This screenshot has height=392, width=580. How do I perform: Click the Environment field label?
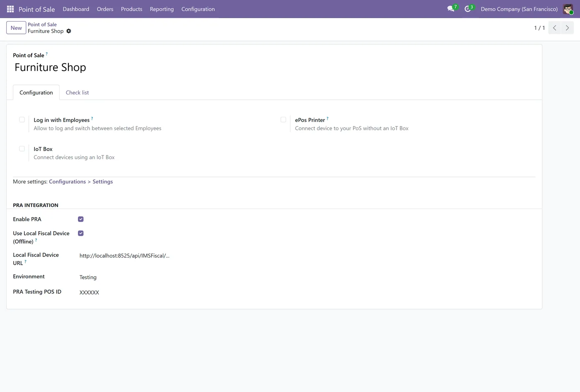(29, 276)
